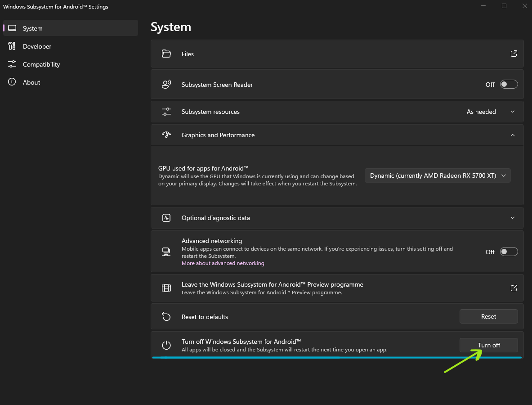
Task: Click the Graphics and Performance label
Action: pyautogui.click(x=218, y=135)
